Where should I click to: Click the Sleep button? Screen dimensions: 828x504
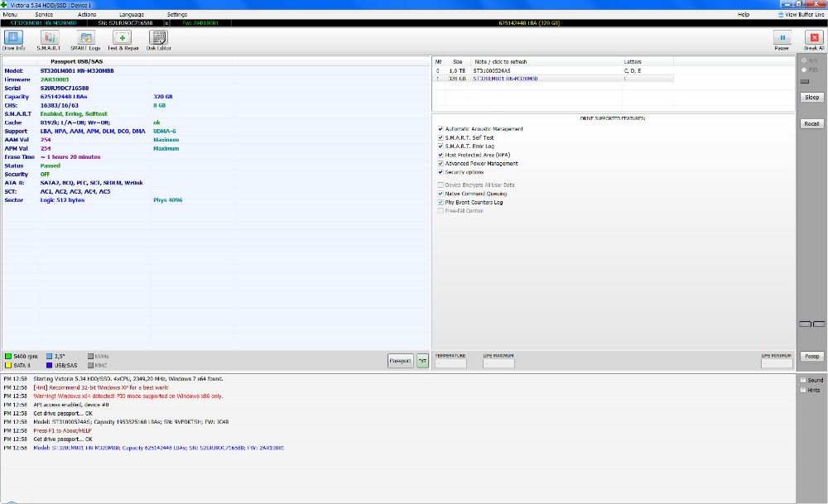[x=811, y=97]
